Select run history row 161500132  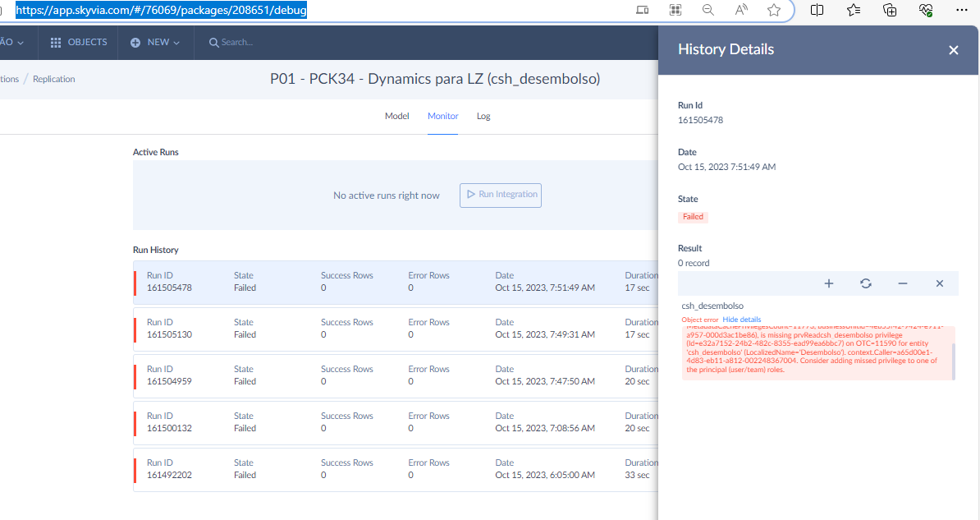pyautogui.click(x=396, y=423)
